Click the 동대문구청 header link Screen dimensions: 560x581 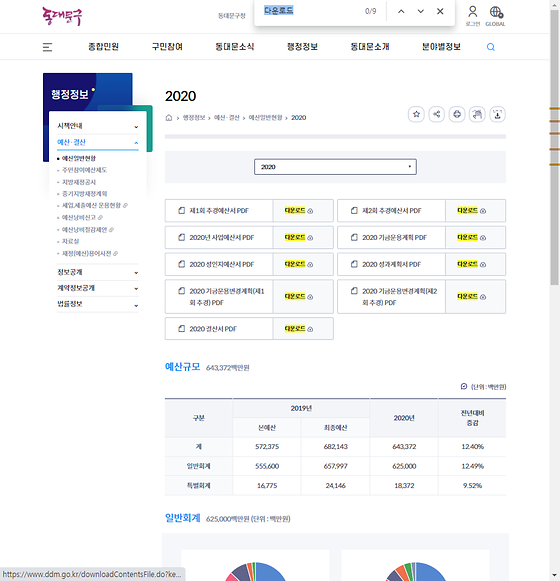232,16
